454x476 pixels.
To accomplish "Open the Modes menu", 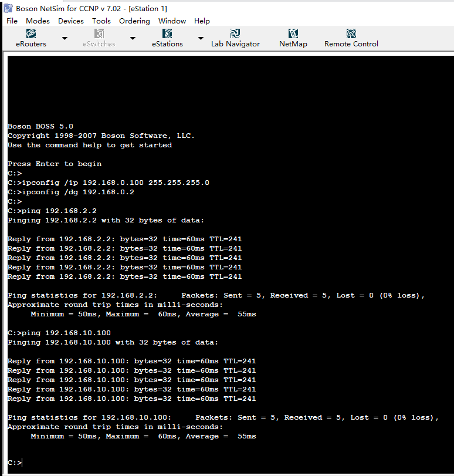I will click(x=38, y=21).
